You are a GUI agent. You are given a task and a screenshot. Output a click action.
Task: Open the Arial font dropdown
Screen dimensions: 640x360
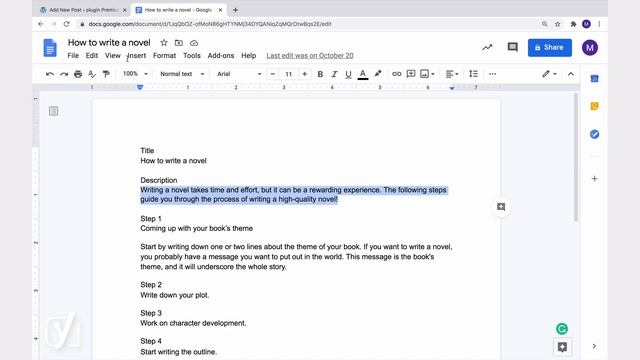(x=239, y=74)
